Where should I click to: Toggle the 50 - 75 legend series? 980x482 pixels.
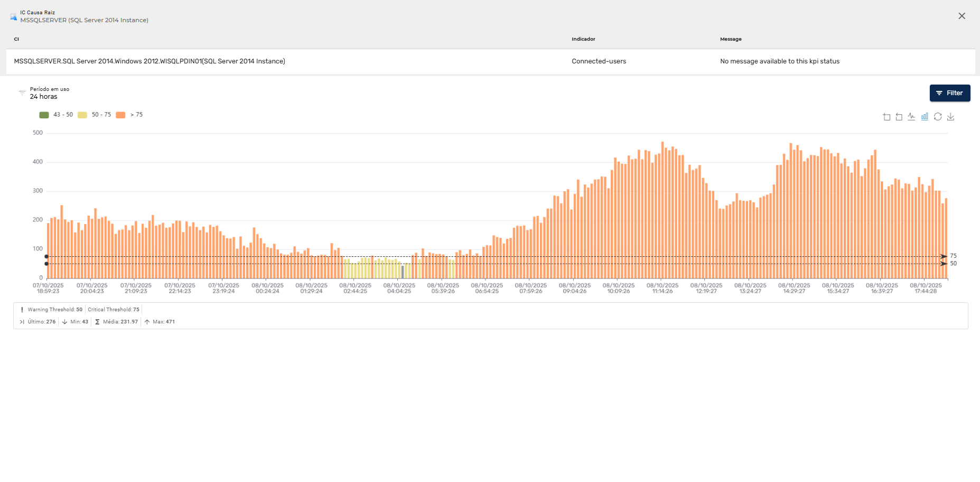coord(95,115)
